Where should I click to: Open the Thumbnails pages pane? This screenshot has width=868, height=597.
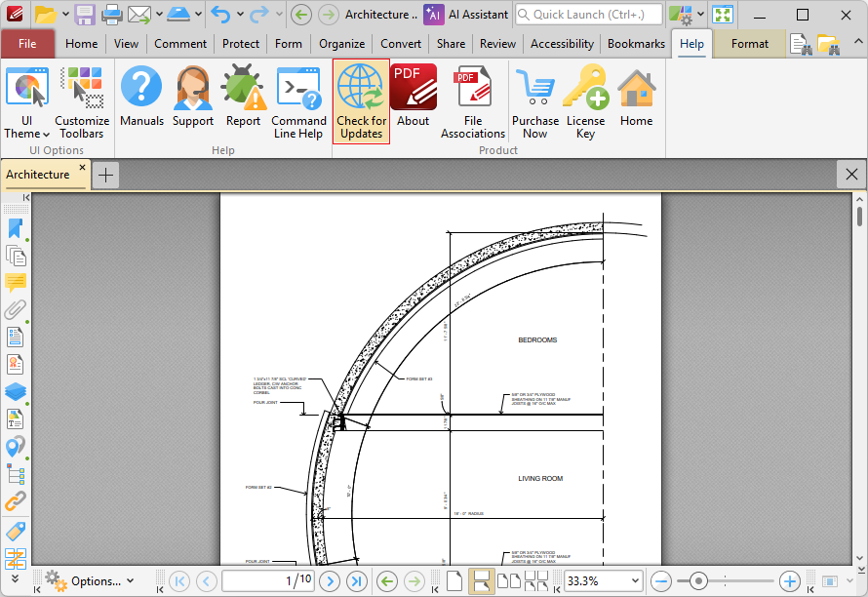[x=16, y=256]
